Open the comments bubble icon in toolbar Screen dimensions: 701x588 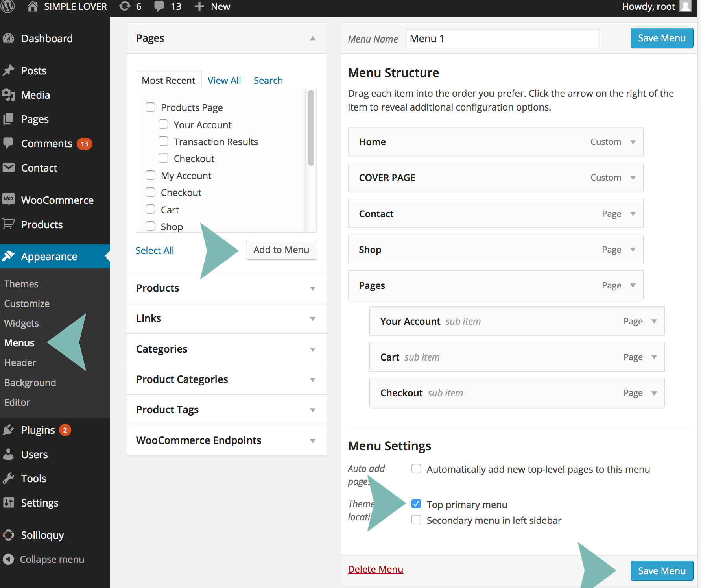[159, 6]
